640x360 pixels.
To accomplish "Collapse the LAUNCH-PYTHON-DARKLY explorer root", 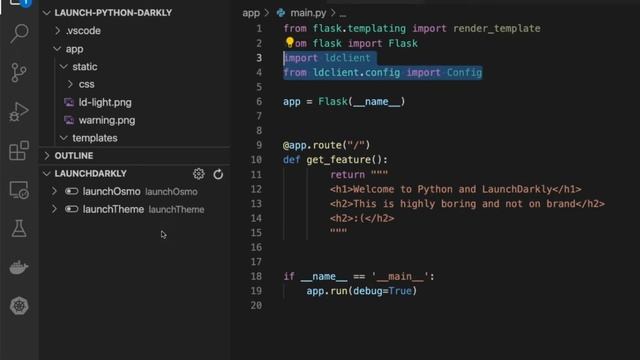I will [47, 13].
